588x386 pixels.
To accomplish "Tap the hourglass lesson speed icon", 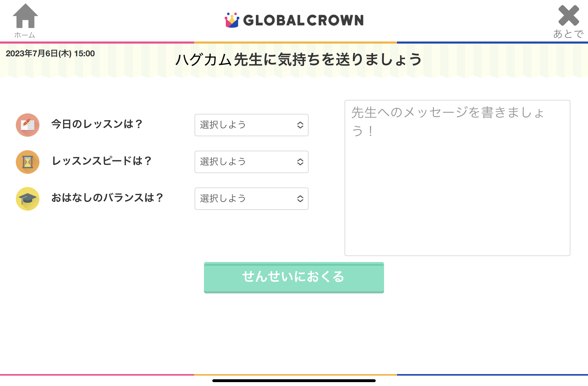I will [x=28, y=162].
